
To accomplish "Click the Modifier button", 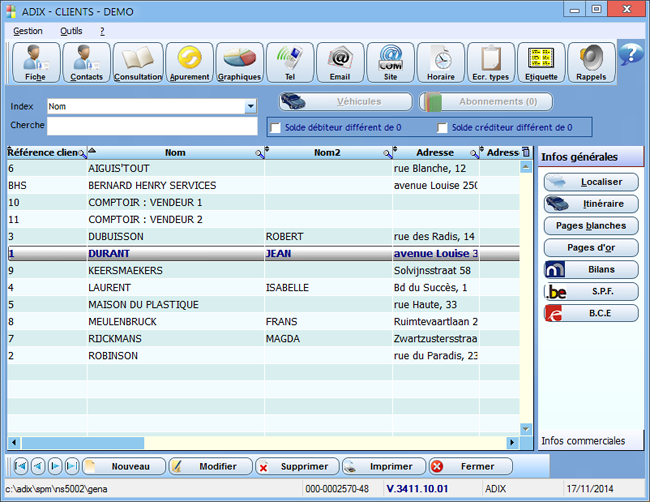I will pos(211,466).
